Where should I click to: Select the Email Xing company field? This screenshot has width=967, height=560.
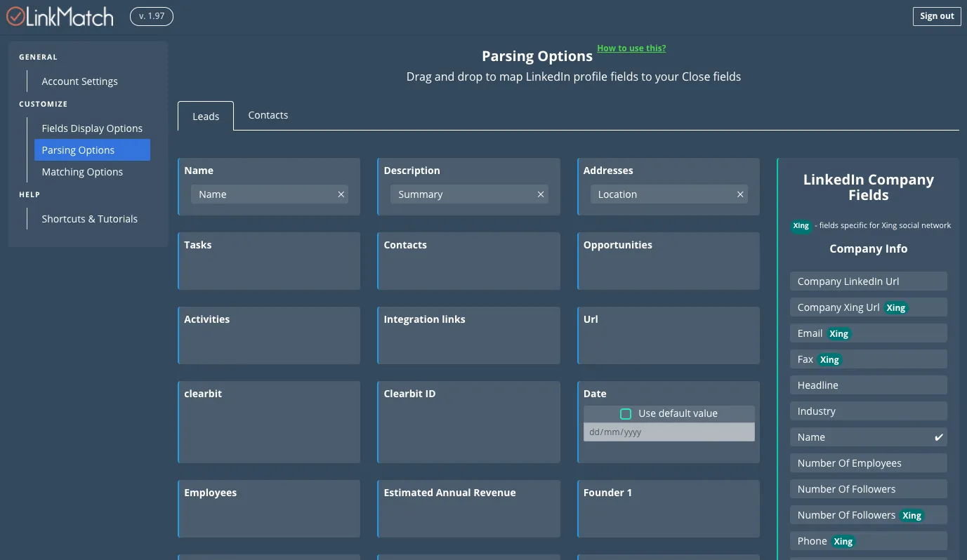[869, 333]
